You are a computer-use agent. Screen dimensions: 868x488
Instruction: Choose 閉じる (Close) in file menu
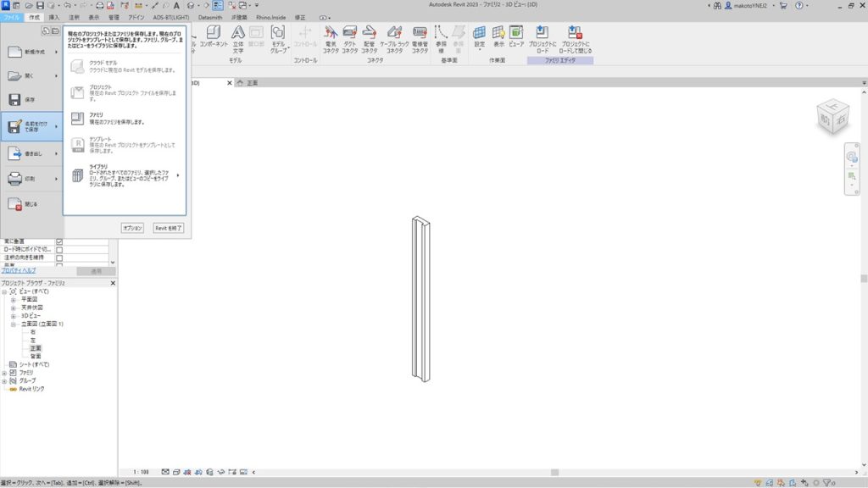[31, 204]
